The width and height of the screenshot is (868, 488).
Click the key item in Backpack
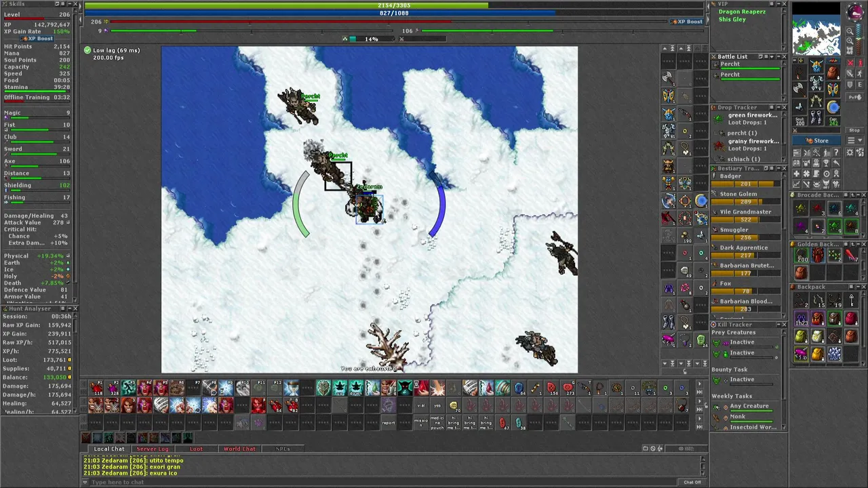(851, 301)
